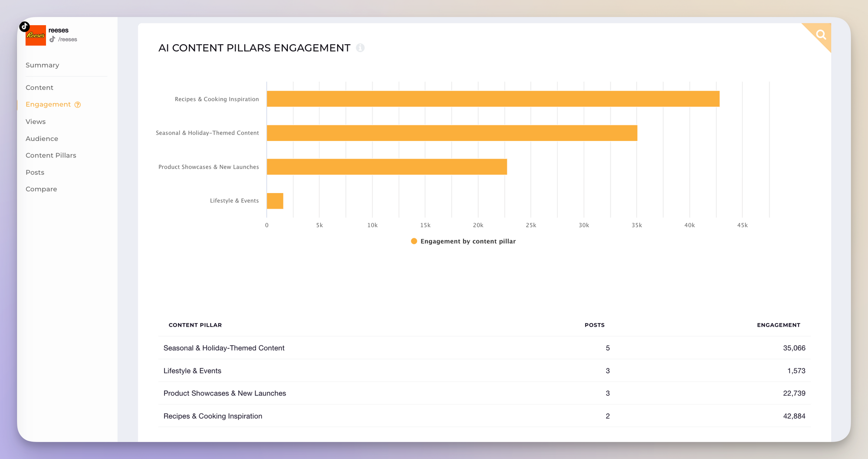Screen dimensions: 868x459
Task: Select Recipes & Cooking Inspiration table row
Action: click(x=484, y=416)
